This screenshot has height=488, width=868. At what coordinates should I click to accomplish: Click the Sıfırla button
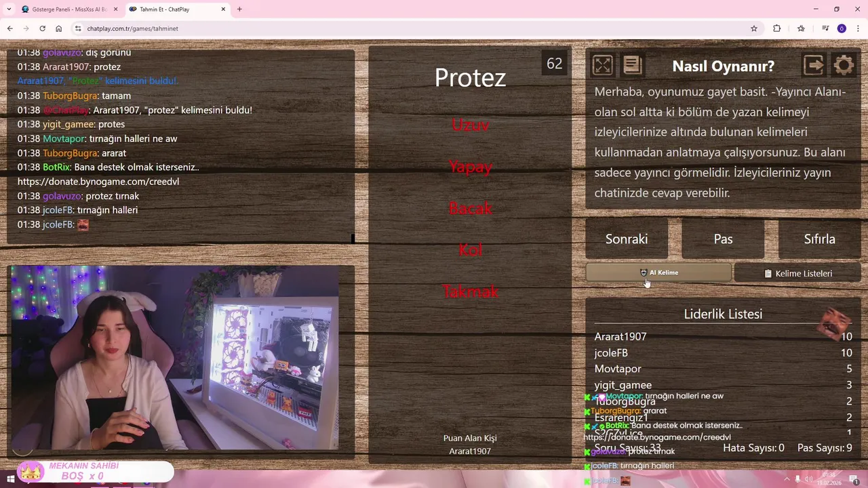pyautogui.click(x=819, y=239)
